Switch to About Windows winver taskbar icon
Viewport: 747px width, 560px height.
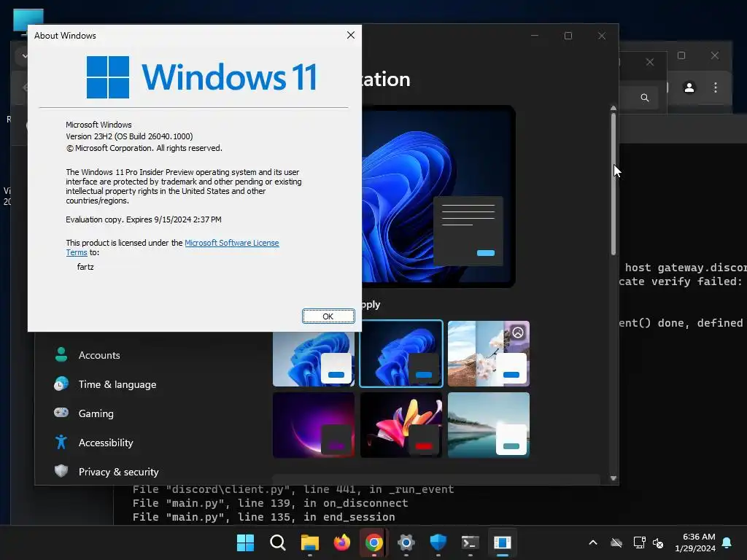coord(502,542)
